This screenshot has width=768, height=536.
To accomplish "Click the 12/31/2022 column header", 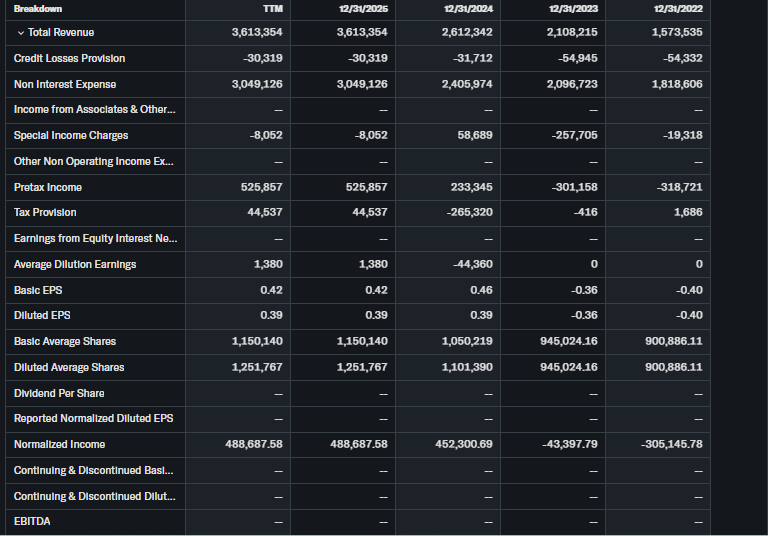I will (x=680, y=9).
